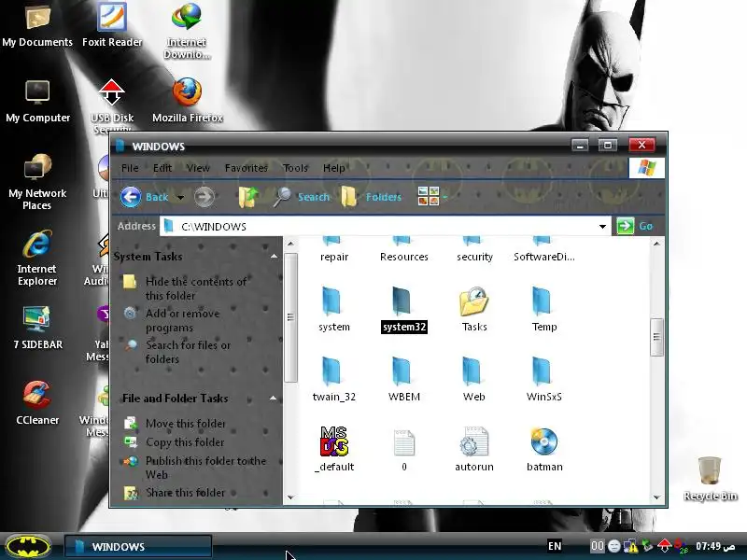Viewport: 747px width, 560px height.
Task: Click the Batman logo Start button
Action: coord(28,546)
